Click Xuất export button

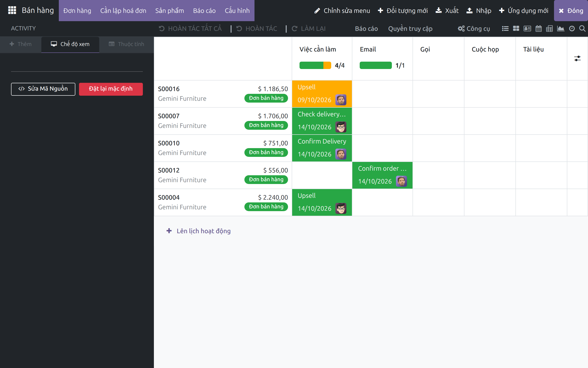(447, 11)
